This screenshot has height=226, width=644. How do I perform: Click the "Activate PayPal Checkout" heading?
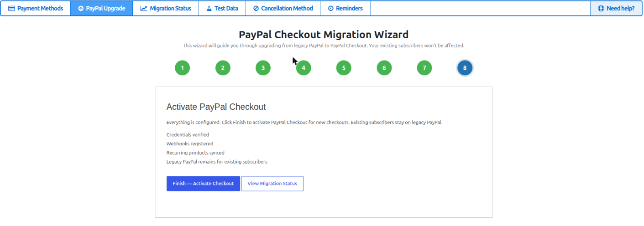(216, 107)
